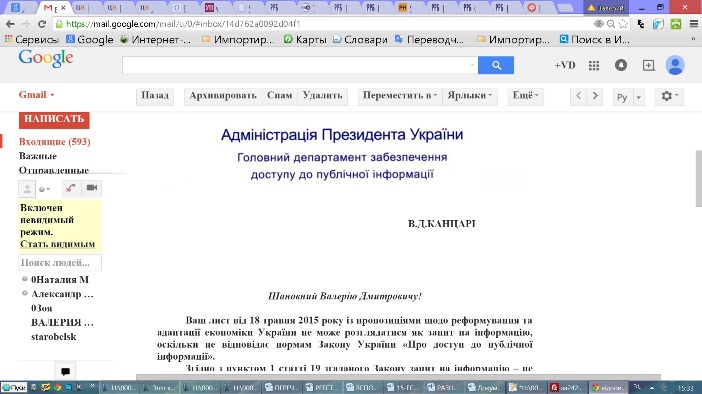
Task: Open the Карты bookmark
Action: point(305,40)
